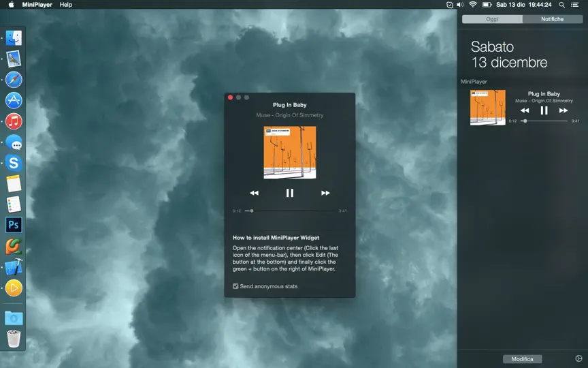The width and height of the screenshot is (588, 368).
Task: Open iTunes from the Dock
Action: click(14, 121)
